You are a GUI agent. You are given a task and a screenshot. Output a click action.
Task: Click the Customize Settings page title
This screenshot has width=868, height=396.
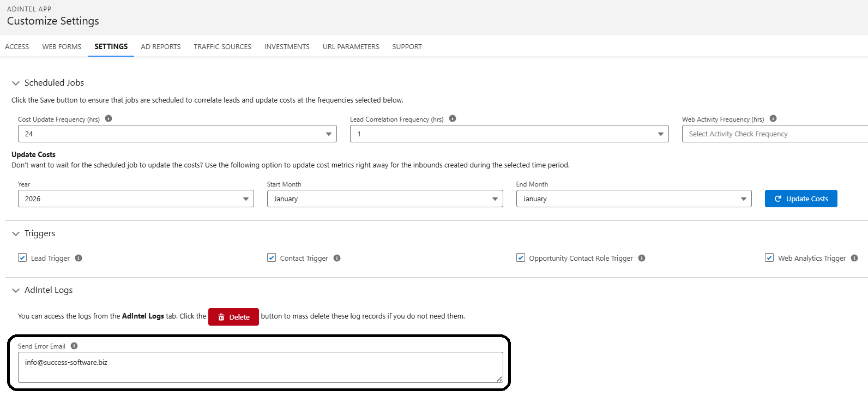tap(53, 21)
